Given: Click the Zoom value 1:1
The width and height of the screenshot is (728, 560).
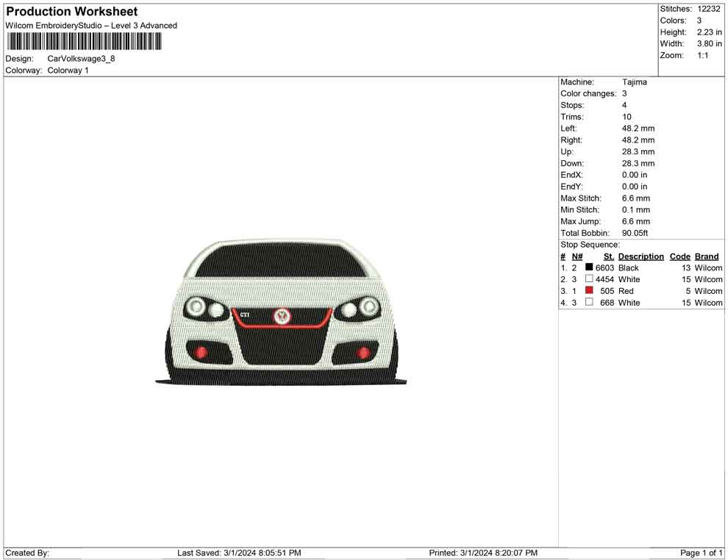Looking at the screenshot, I should pyautogui.click(x=702, y=55).
